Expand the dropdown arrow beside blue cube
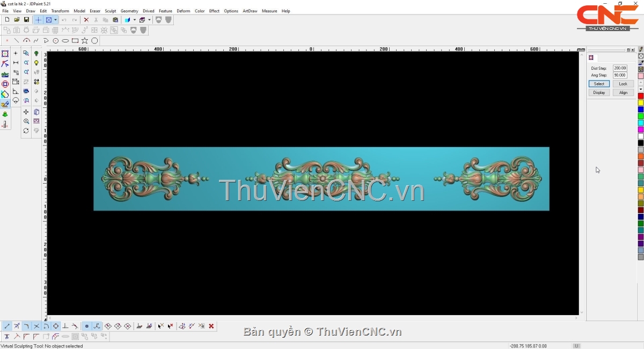 [x=134, y=20]
